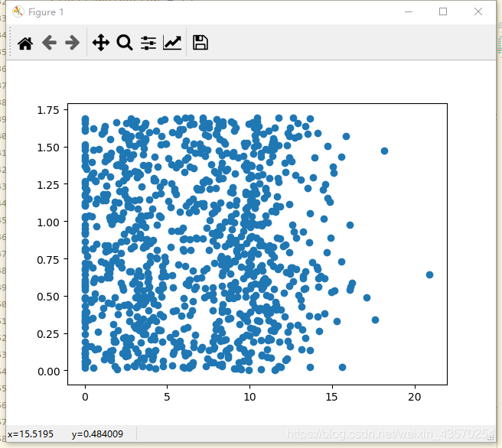Click the x-axis label 5
Viewport: 502px width, 448px height.
pyautogui.click(x=167, y=397)
